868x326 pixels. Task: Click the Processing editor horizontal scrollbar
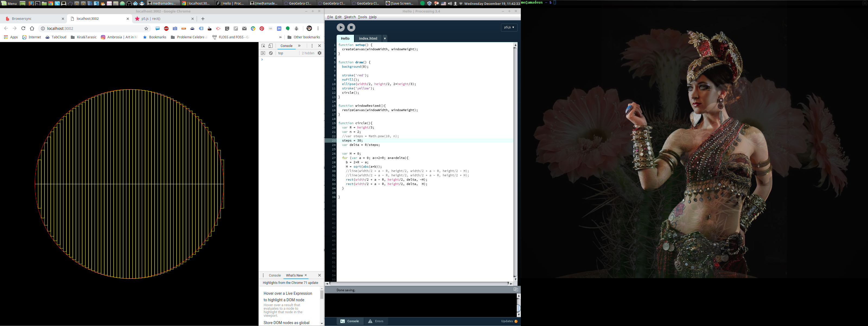(x=419, y=284)
